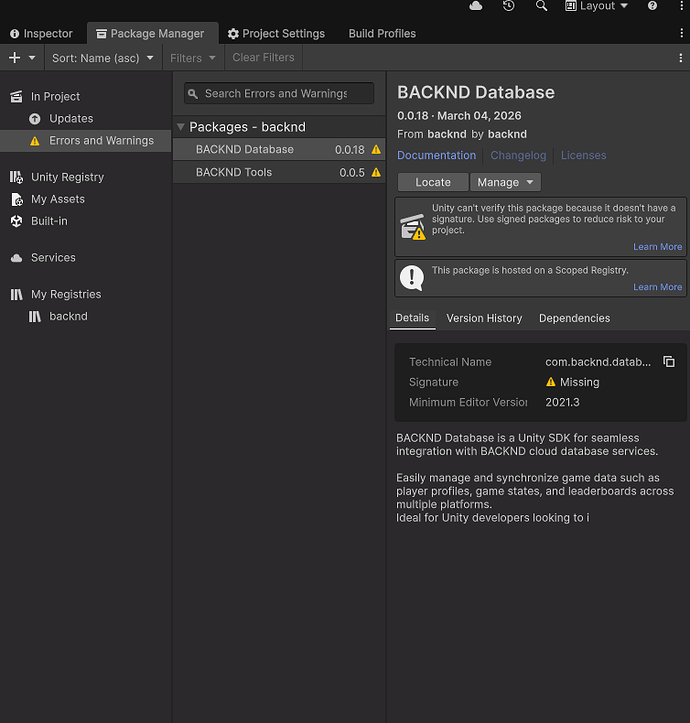This screenshot has width=690, height=723.
Task: Open the Dependencies tab
Action: point(574,318)
